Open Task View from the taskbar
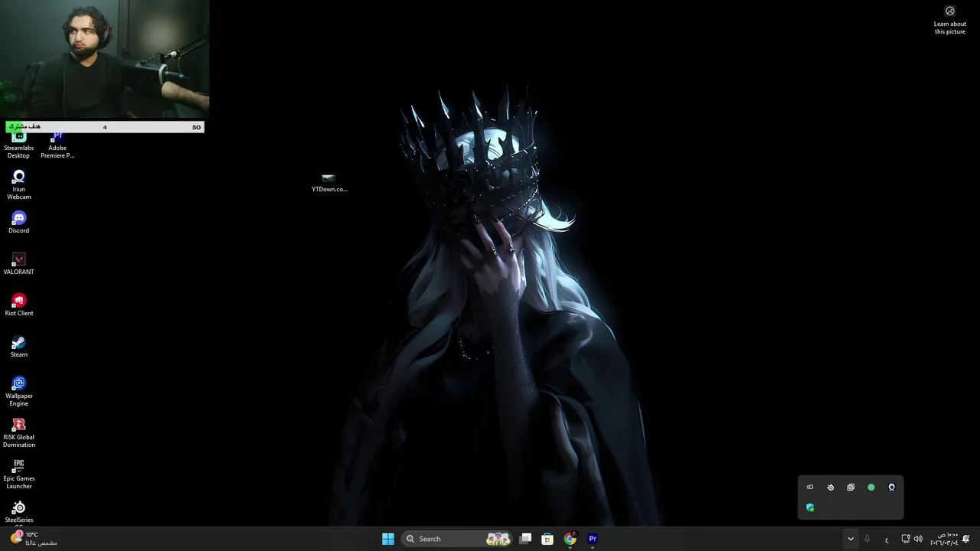 click(525, 539)
